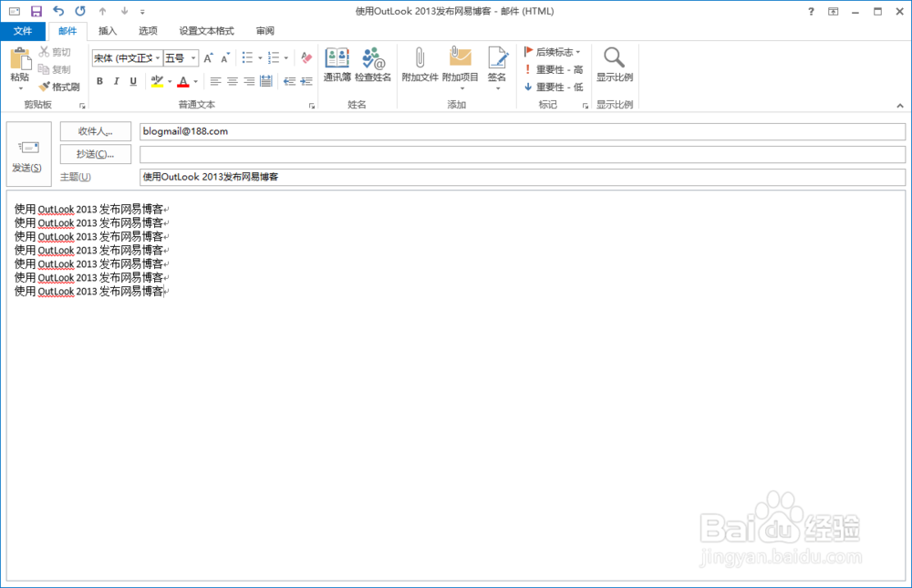Open 后续标志 follow-up flag menu

[x=552, y=52]
